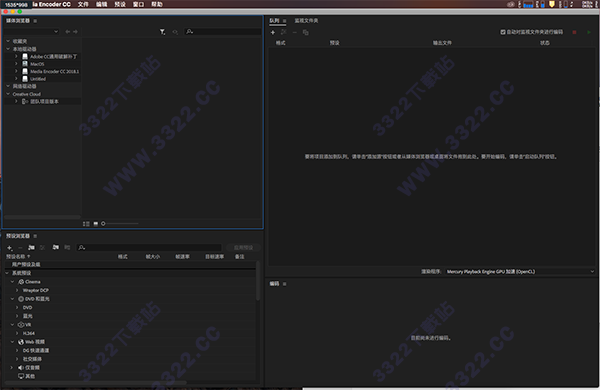The height and width of the screenshot is (390, 600).
Task: Open the 帮助 Help menu
Action: pyautogui.click(x=157, y=4)
